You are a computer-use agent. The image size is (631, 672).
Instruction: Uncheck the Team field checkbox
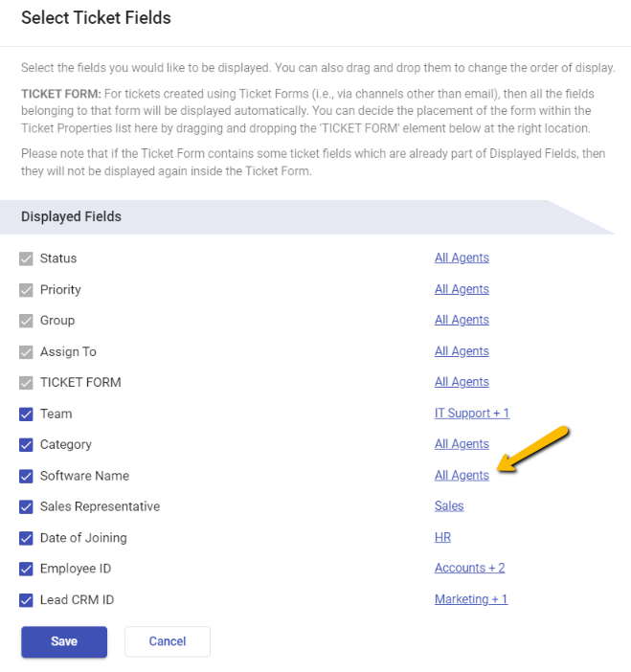point(26,414)
